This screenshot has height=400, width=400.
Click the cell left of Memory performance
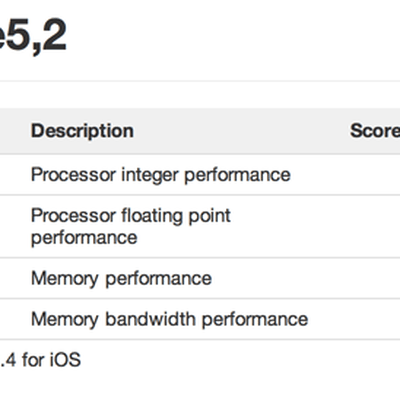13,278
